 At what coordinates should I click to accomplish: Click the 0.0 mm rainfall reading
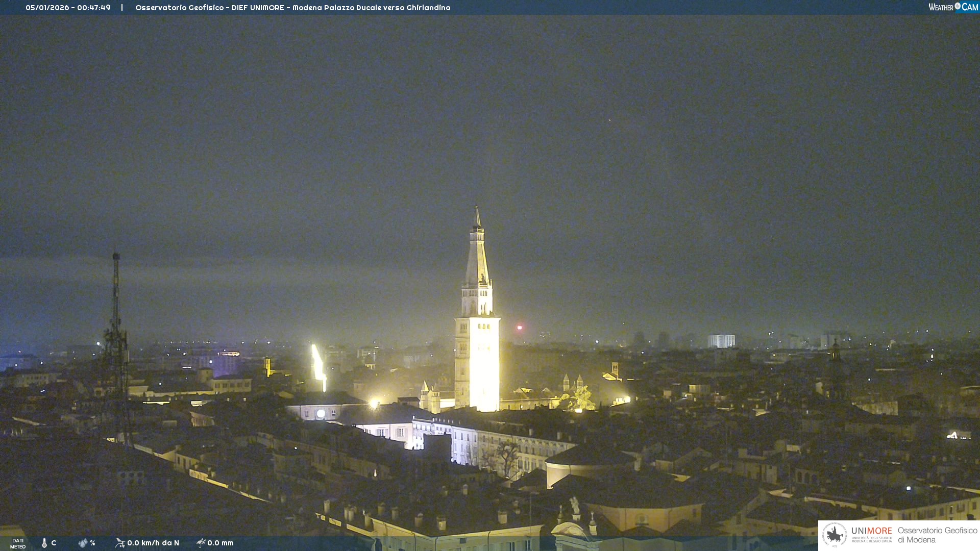tap(220, 543)
